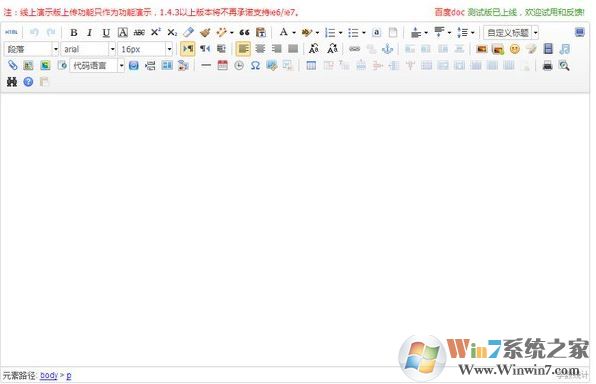Click the p element path link

tap(69, 376)
